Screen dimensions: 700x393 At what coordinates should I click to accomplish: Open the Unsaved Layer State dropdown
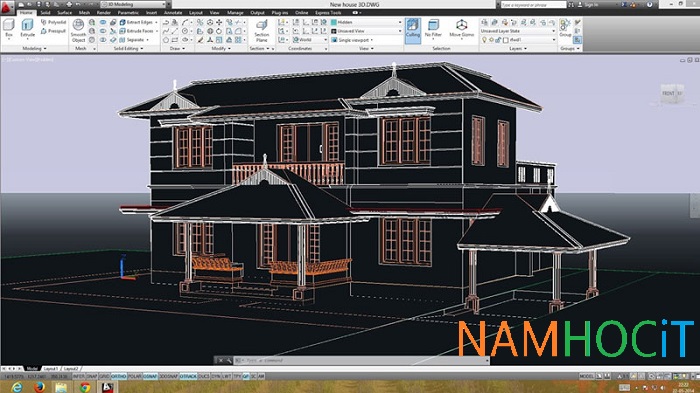[x=518, y=31]
